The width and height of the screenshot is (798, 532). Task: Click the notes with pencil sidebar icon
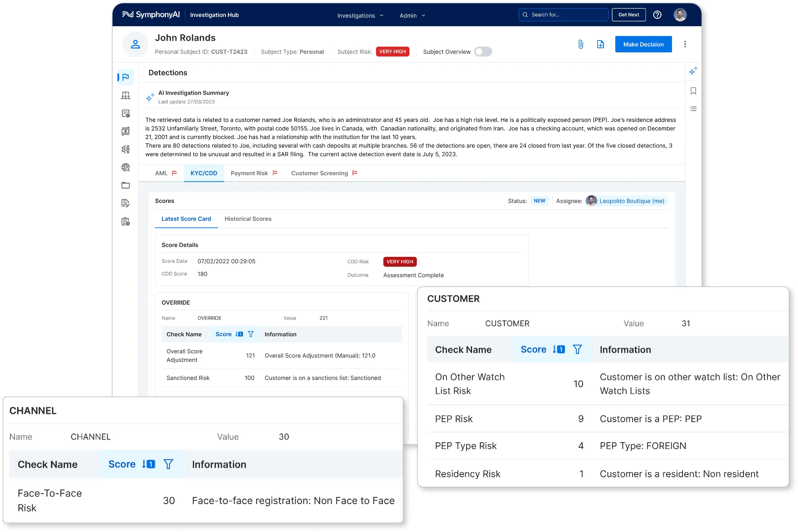[x=126, y=203]
